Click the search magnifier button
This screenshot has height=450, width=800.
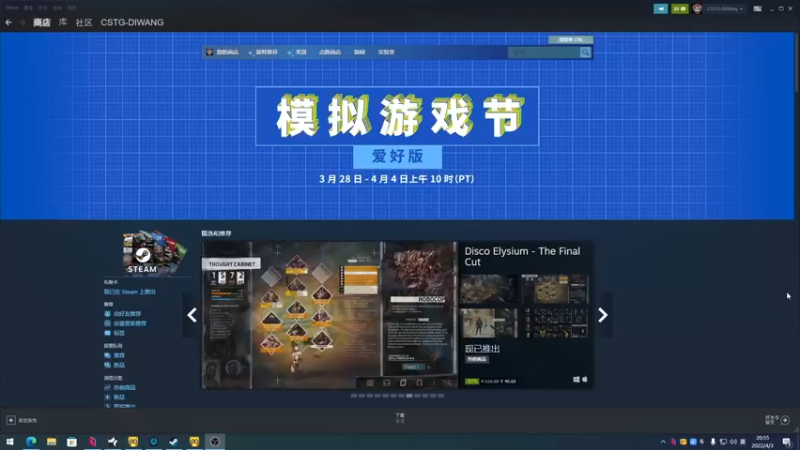(x=585, y=52)
